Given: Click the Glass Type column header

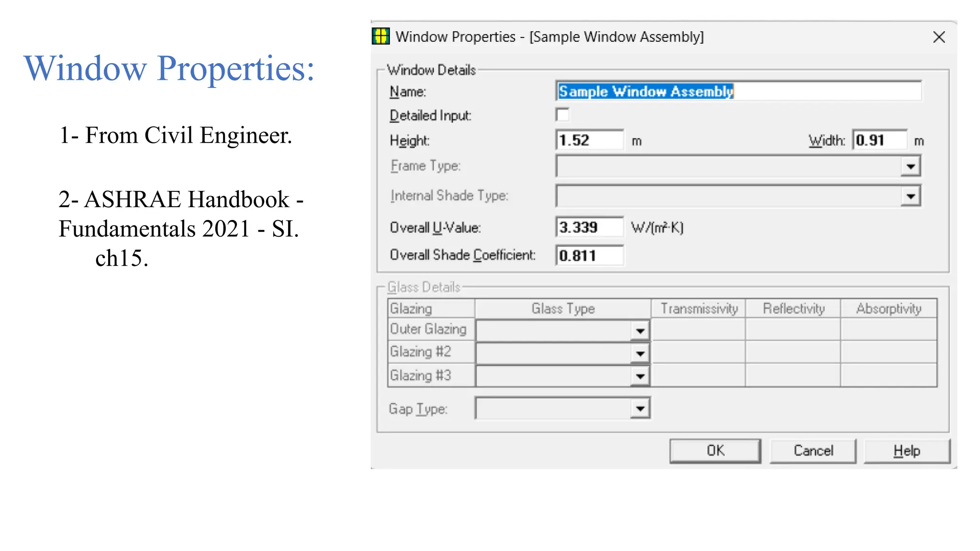Looking at the screenshot, I should coord(563,309).
